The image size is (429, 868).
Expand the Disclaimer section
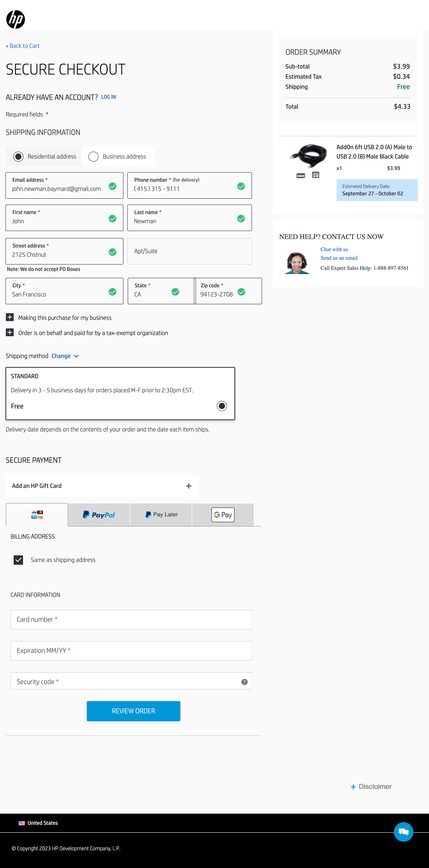pos(371,786)
